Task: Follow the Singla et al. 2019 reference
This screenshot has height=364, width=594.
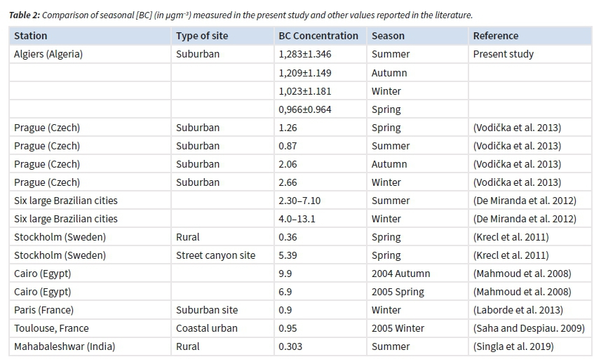Action: click(513, 346)
